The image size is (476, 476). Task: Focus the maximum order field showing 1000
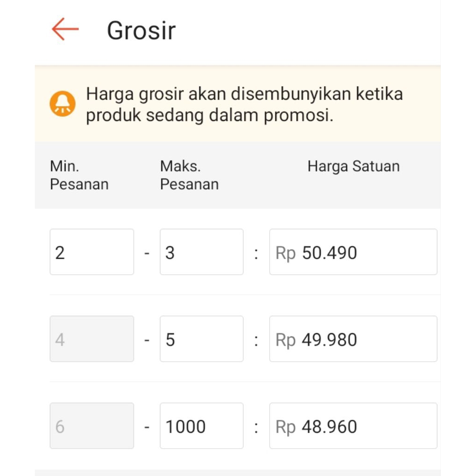tap(201, 426)
